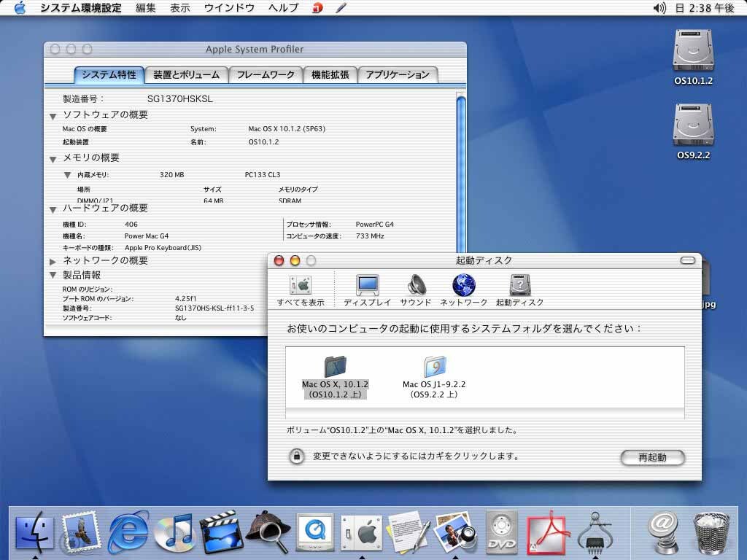747x560 pixels.
Task: Open Apple System Profiler caliper icon in Dock
Action: click(595, 532)
